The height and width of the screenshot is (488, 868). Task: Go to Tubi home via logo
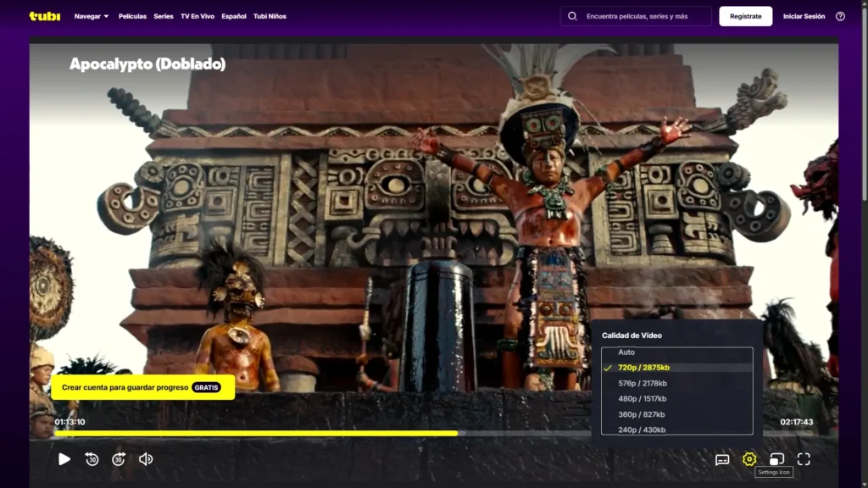point(44,16)
